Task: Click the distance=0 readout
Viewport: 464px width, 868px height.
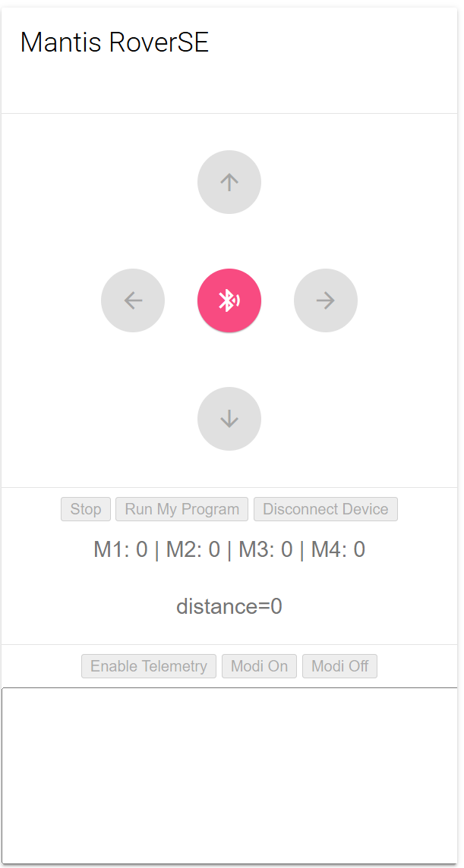Action: [229, 607]
